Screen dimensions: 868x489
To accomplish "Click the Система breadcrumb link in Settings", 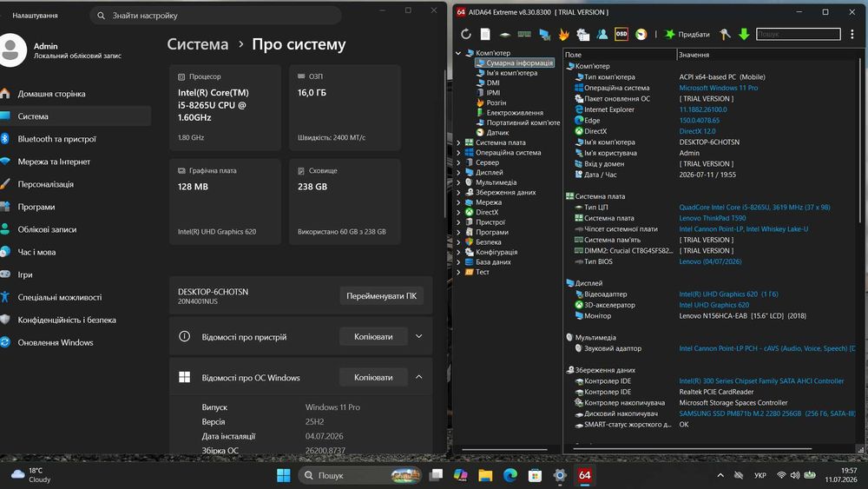I will click(198, 44).
